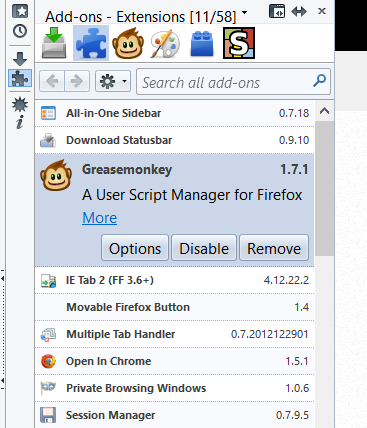Select the blue puzzle Extensions category
This screenshot has height=428, width=367.
coord(91,43)
